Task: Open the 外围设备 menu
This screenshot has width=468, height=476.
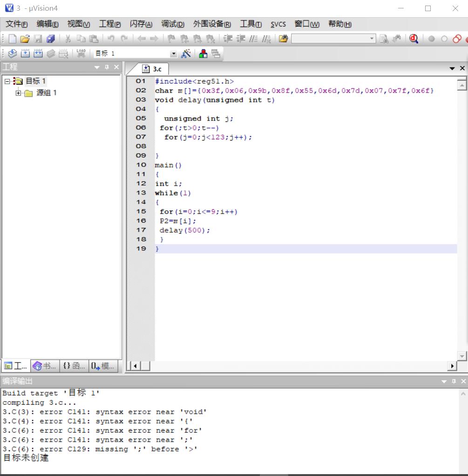Action: 212,24
